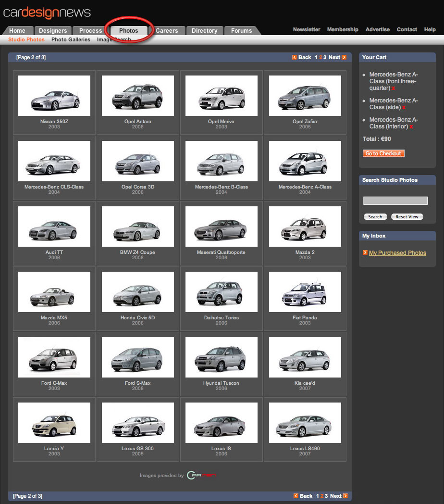Focus the Search Studio Photos text field
444x504 pixels.
click(395, 201)
